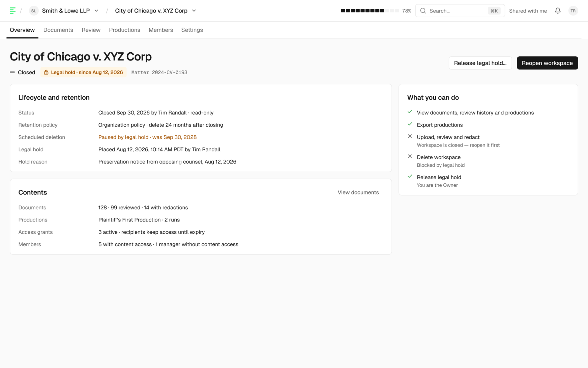Image resolution: width=588 pixels, height=368 pixels.
Task: Click '128 · 99 reviewed · 14 with redactions'
Action: pyautogui.click(x=143, y=208)
